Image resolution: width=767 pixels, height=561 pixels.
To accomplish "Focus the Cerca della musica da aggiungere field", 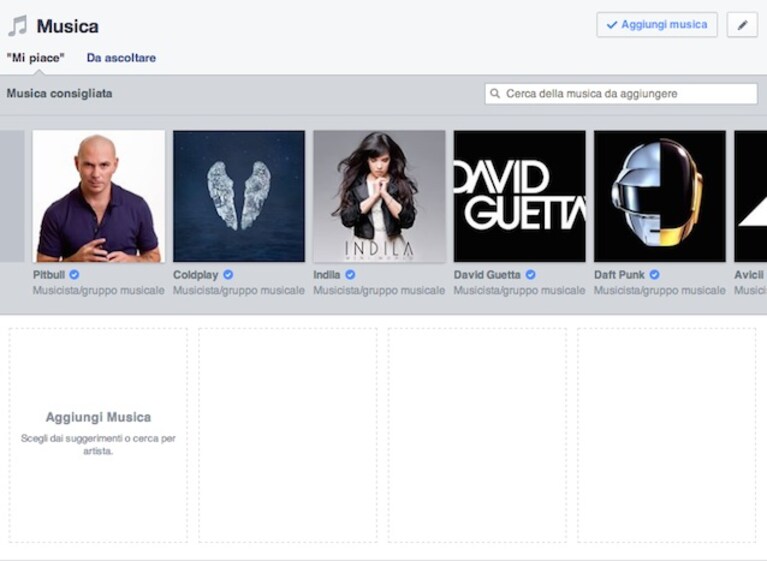I will tap(621, 93).
